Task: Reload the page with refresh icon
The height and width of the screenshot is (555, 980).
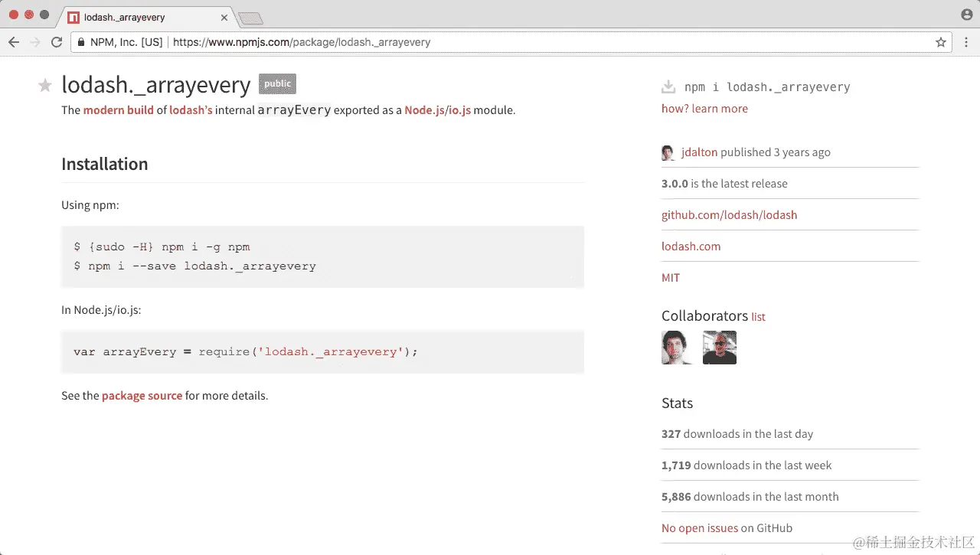Action: coord(57,42)
